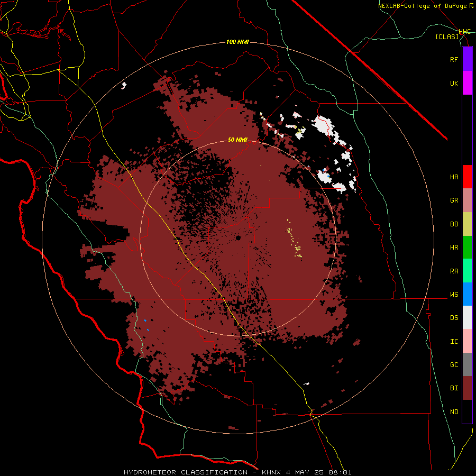The image size is (476, 476).
Task: Click the HYDROMETEOR CLASSIFICATION title text
Action: point(186,472)
